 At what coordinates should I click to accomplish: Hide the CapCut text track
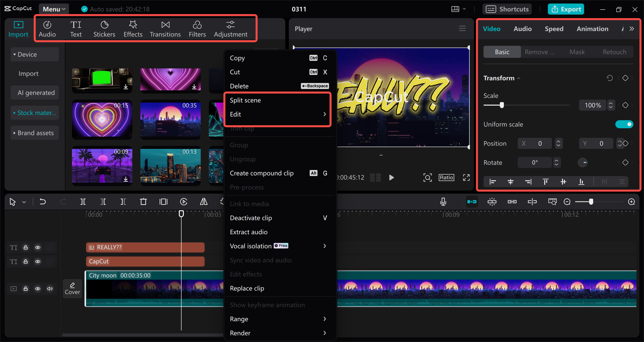38,261
